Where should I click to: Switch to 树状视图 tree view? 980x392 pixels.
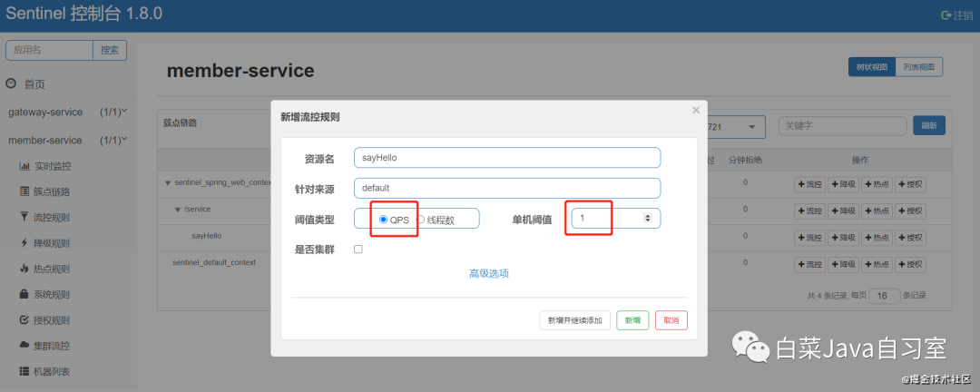[872, 67]
